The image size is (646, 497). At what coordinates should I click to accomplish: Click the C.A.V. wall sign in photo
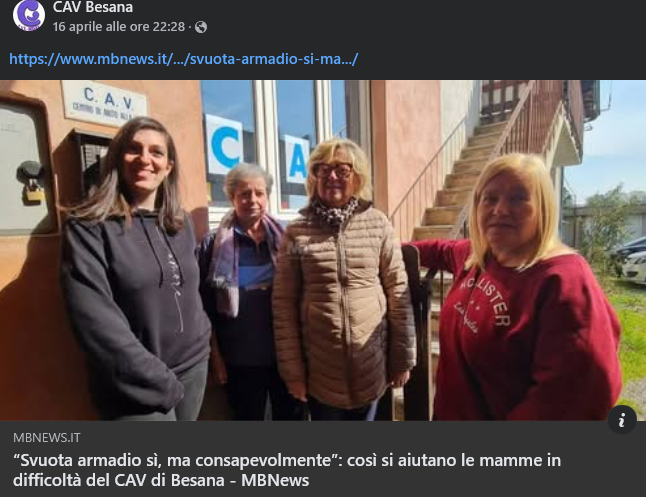click(104, 103)
